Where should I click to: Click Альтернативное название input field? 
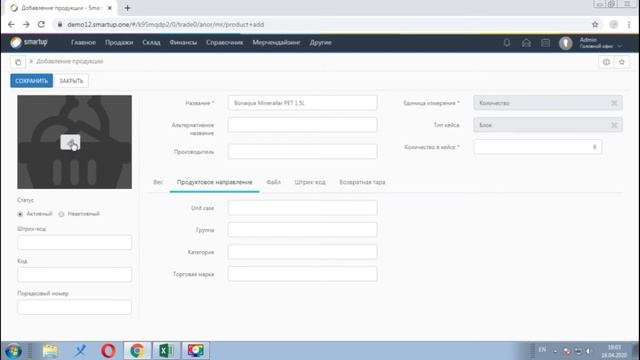point(302,125)
